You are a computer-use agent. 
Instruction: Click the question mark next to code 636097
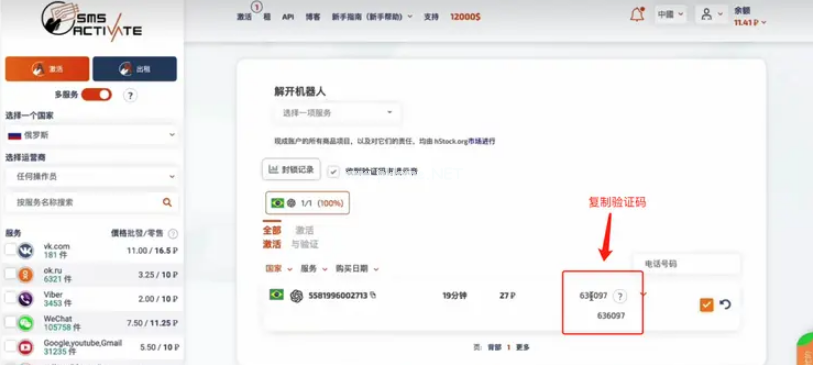(x=620, y=296)
